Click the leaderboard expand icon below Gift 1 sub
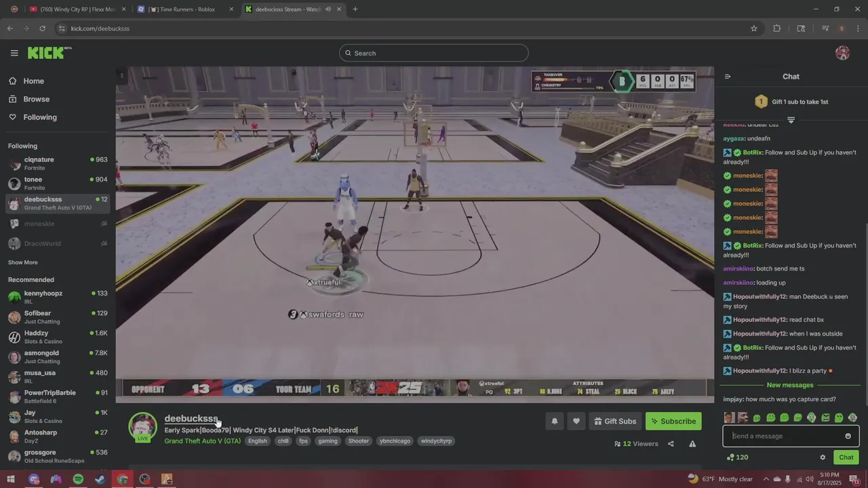 pyautogui.click(x=791, y=120)
